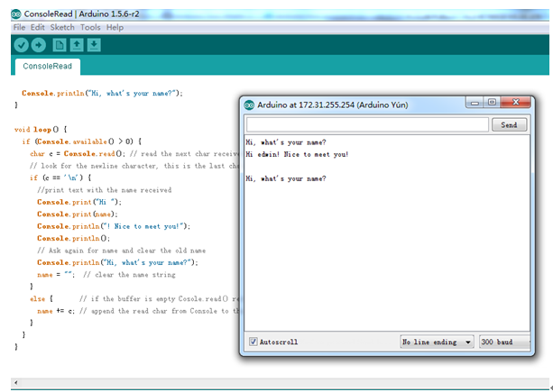Click the Arduino logo in the main title bar
The image size is (553, 392).
pos(16,14)
